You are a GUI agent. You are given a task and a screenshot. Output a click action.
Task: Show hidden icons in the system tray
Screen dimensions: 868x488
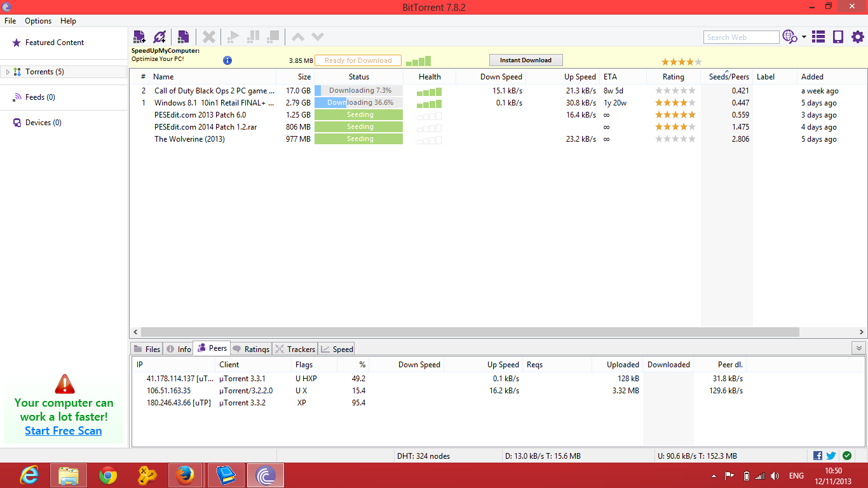point(714,476)
